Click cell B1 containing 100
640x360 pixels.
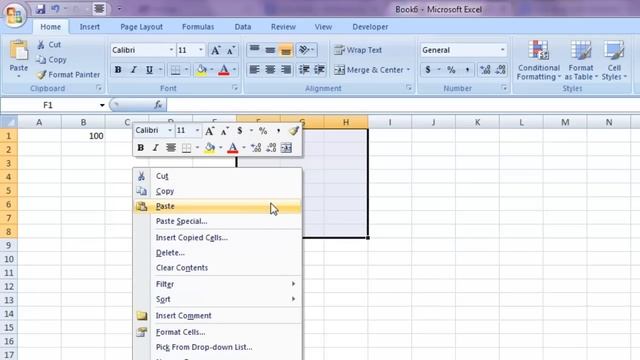point(83,136)
